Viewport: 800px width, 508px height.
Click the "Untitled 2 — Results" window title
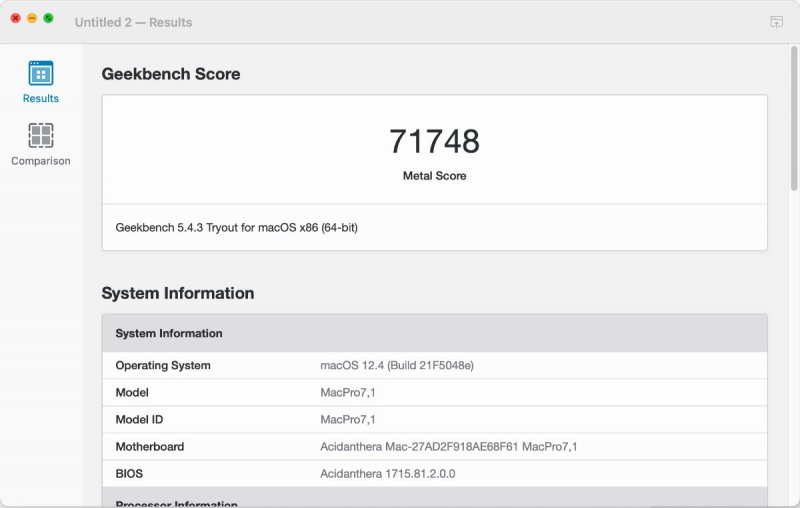pyautogui.click(x=133, y=22)
